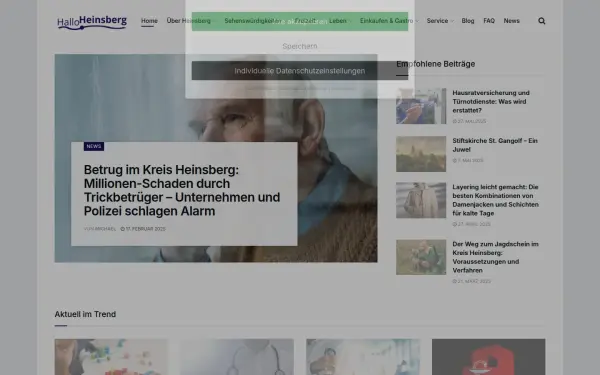Click Speichern in the cookie dialog
The image size is (600, 375).
click(300, 46)
